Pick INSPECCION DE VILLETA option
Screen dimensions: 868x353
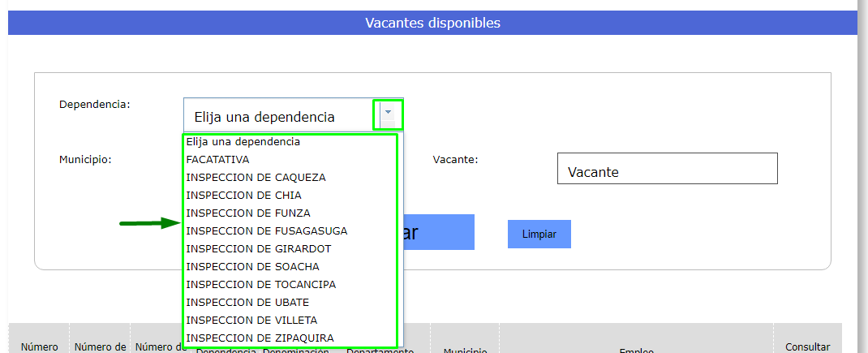tap(251, 321)
